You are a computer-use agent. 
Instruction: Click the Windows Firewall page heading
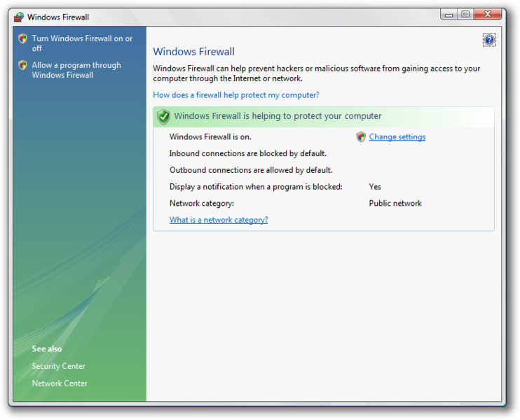coord(193,52)
